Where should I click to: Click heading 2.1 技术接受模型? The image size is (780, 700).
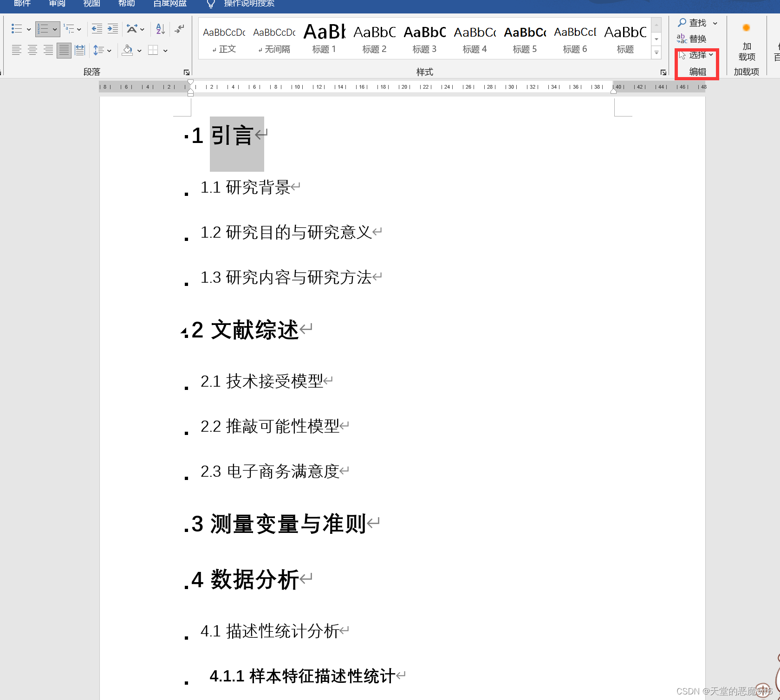tap(261, 382)
